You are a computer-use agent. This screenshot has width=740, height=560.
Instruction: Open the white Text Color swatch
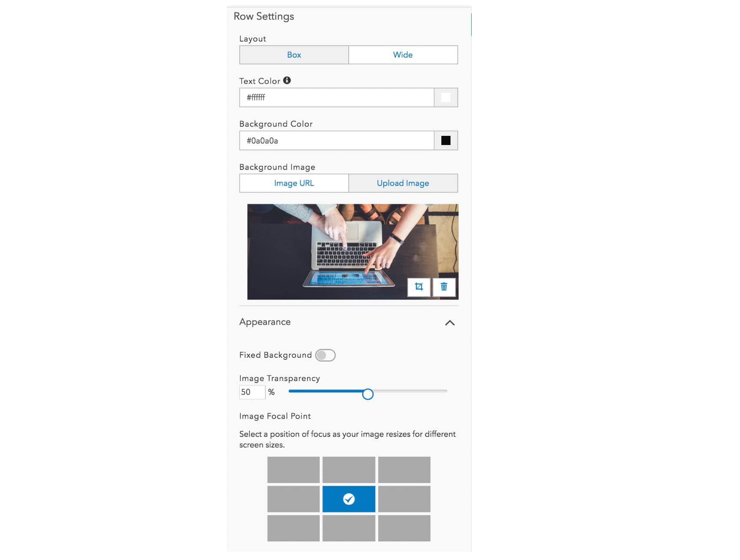pos(446,97)
